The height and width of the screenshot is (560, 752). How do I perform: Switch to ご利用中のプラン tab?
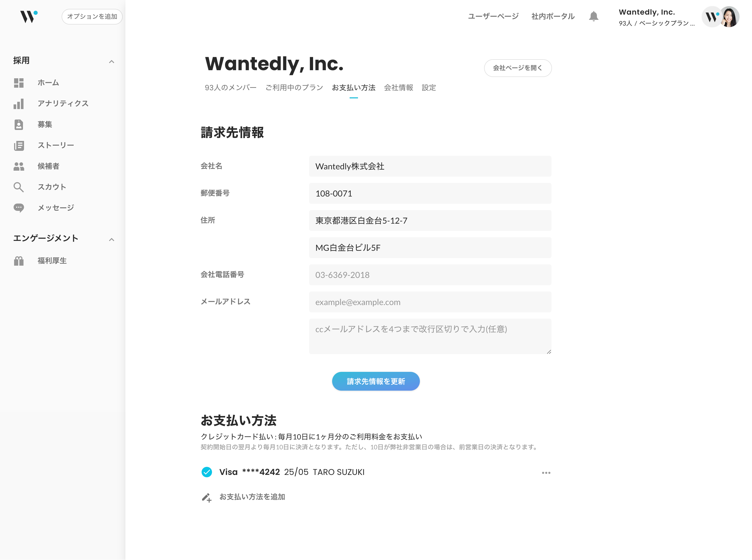pyautogui.click(x=294, y=88)
